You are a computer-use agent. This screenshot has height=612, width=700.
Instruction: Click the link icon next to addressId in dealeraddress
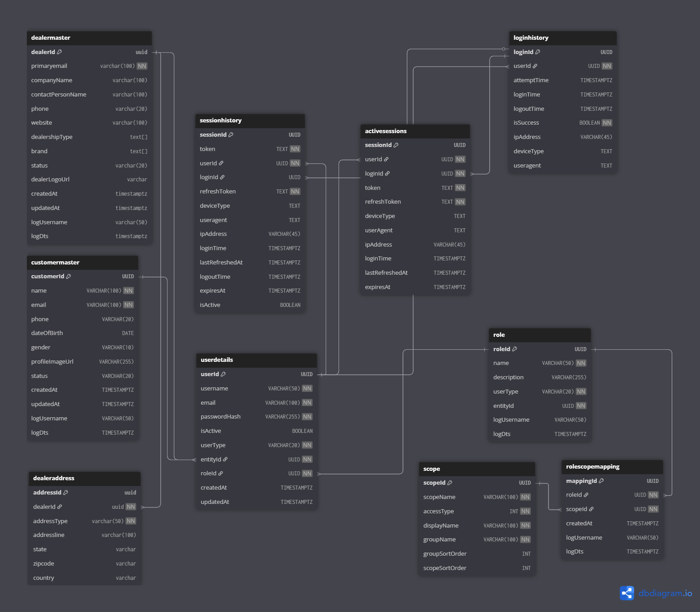tap(66, 492)
